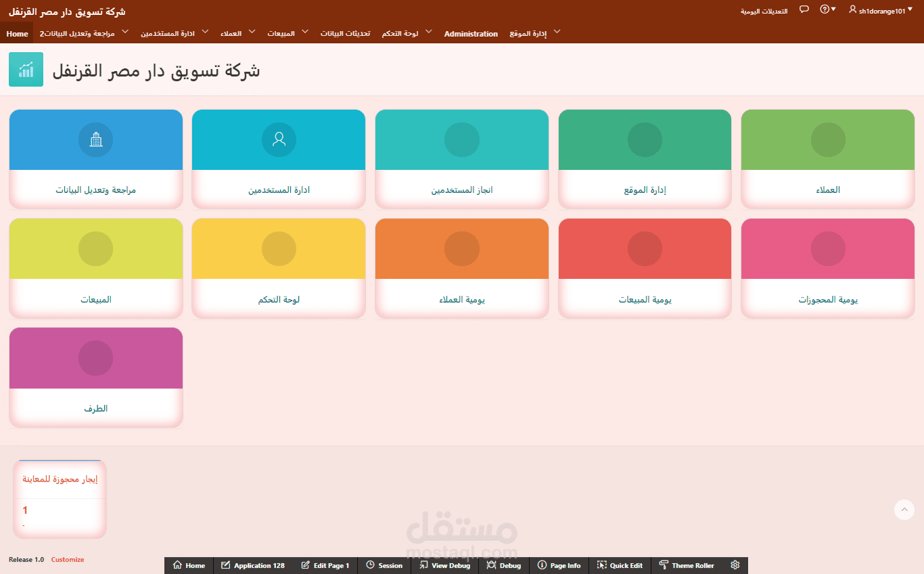Open the انجاز المستخدمين card
This screenshot has height=574, width=924.
tap(462, 159)
